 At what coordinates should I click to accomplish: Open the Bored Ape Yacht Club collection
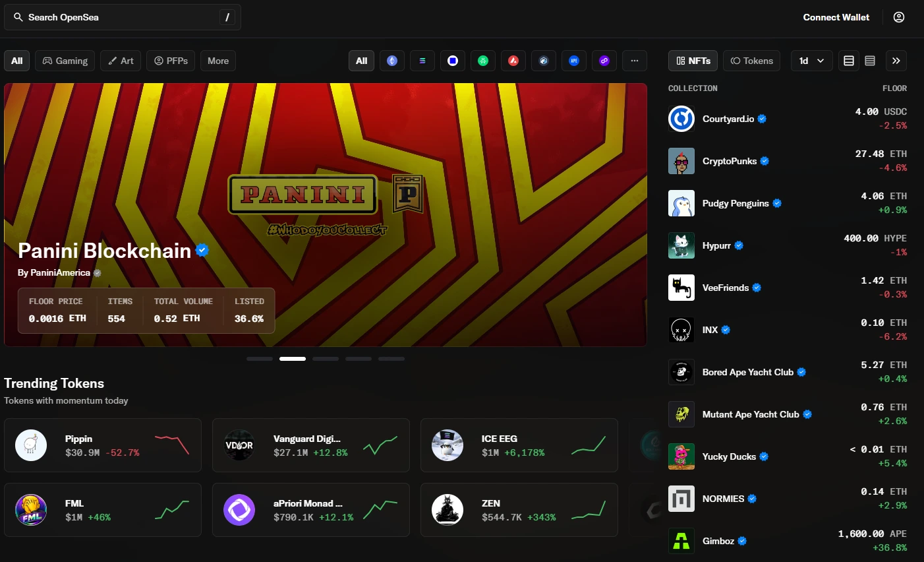[749, 372]
